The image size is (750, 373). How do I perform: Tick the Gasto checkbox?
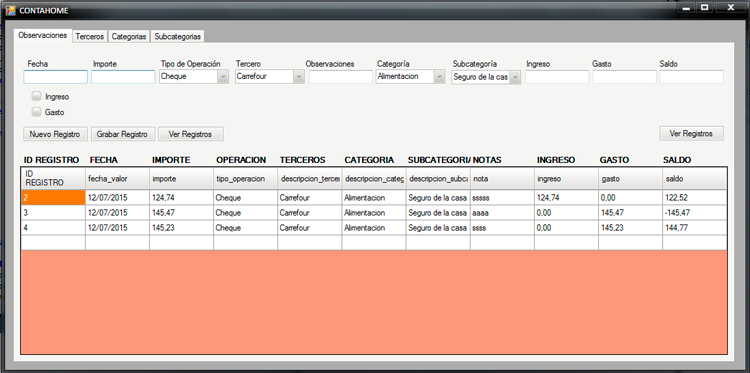coord(36,112)
